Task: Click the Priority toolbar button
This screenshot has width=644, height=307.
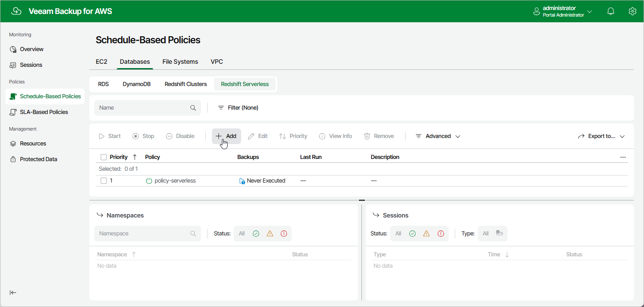Action: coord(293,136)
